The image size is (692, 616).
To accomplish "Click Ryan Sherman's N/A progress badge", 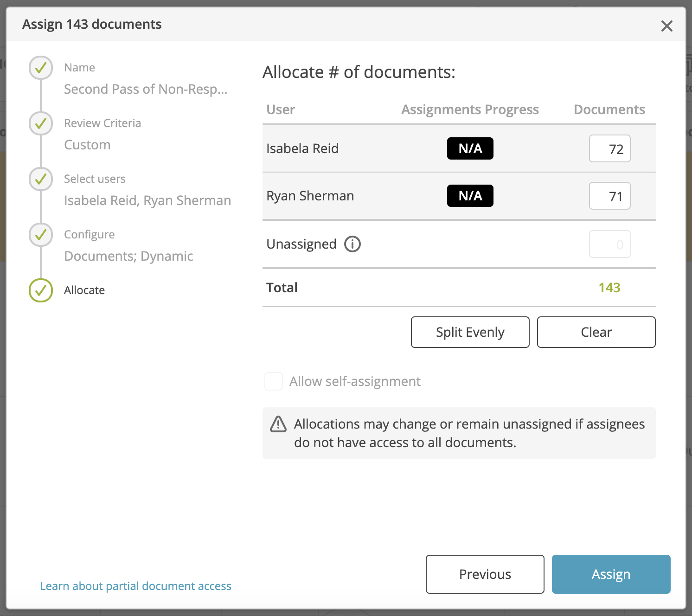I will (x=470, y=196).
